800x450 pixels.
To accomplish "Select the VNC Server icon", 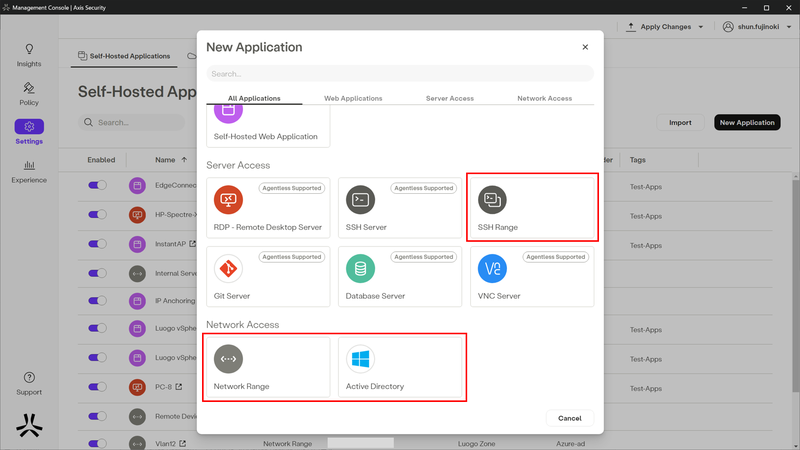I will coord(492,268).
